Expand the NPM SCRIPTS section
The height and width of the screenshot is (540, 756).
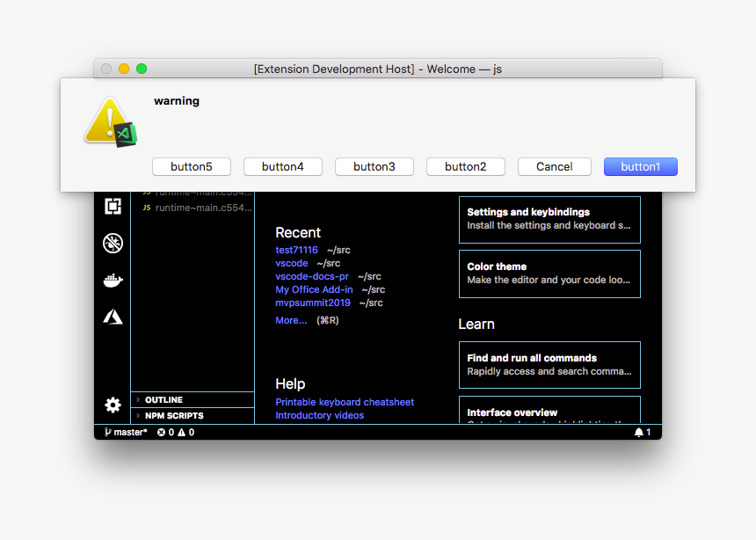pos(173,416)
